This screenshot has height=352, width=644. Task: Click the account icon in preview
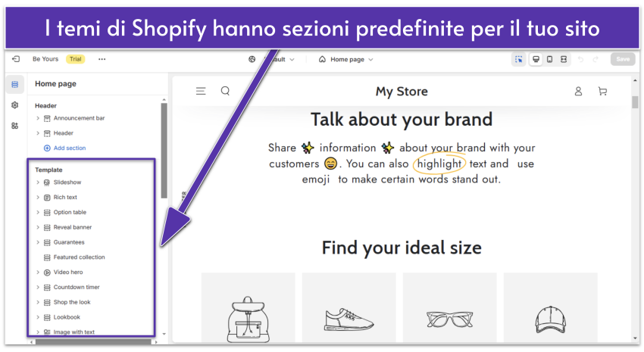[x=578, y=92]
